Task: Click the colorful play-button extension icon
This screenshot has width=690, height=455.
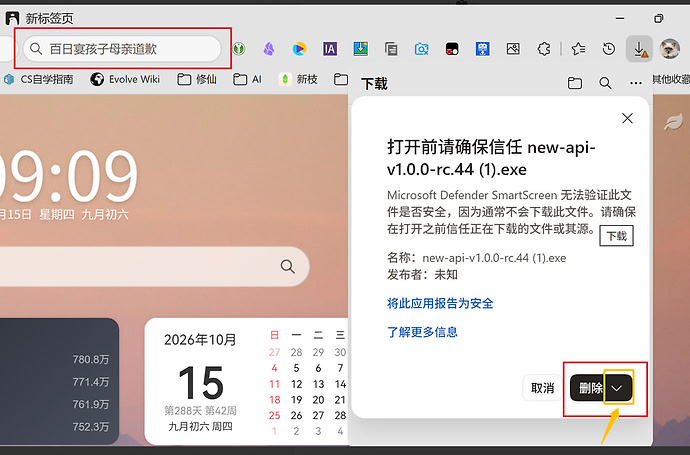Action: 299,49
